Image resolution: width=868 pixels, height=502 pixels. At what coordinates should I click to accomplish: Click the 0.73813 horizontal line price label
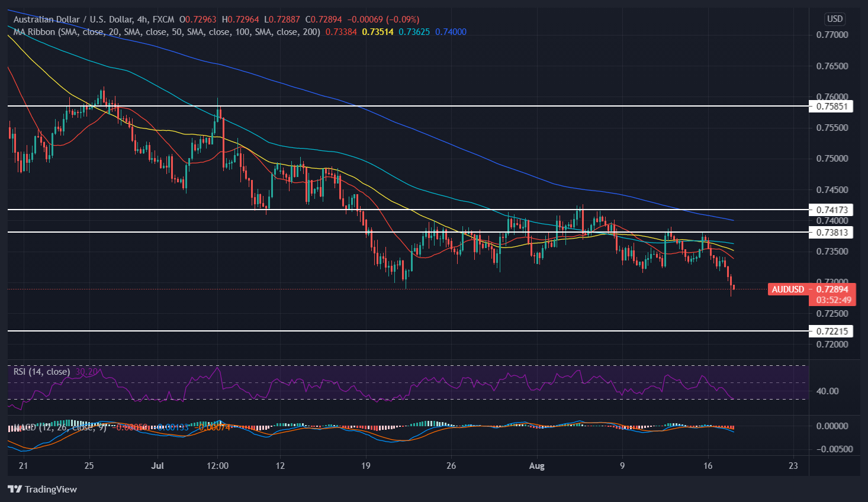832,232
